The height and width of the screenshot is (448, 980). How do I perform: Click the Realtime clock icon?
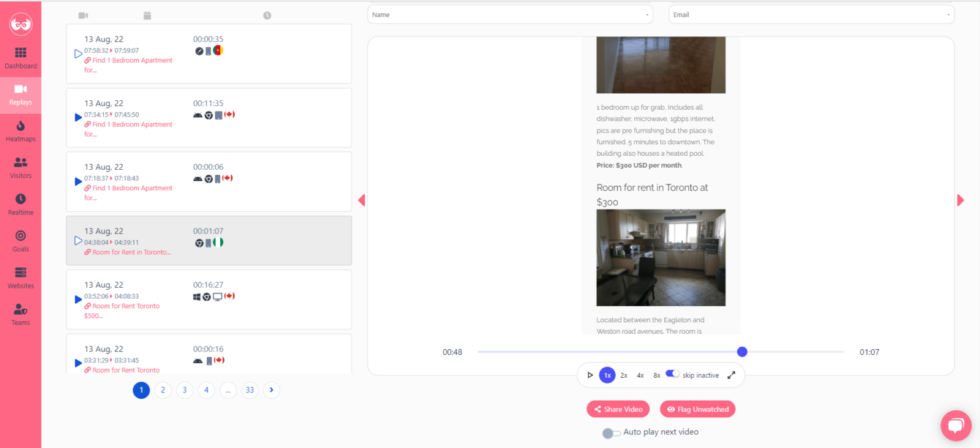point(20,199)
